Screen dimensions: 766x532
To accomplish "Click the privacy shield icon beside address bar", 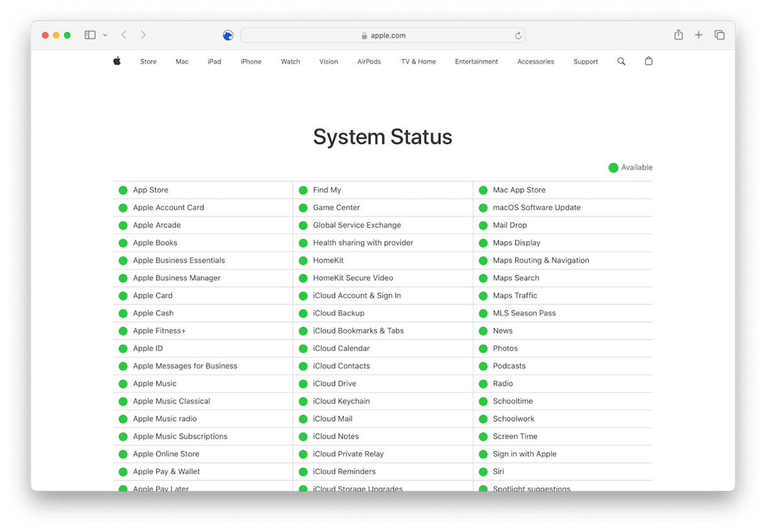I will pos(228,35).
